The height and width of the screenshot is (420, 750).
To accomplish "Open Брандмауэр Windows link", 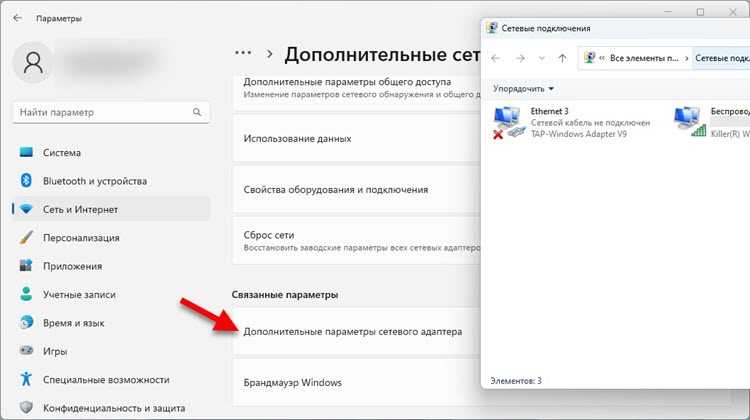I will point(356,383).
